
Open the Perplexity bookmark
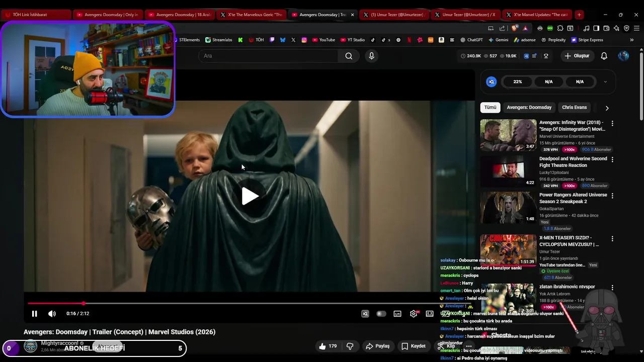[553, 40]
